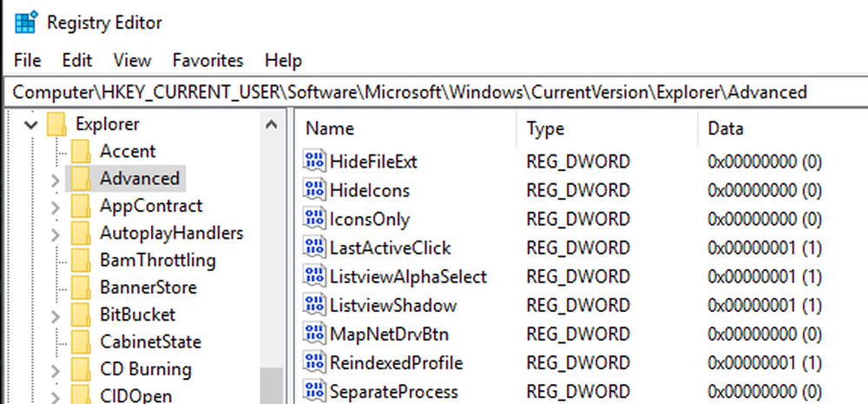The height and width of the screenshot is (404, 868).
Task: Click the HideFileExt DWORD icon
Action: (x=314, y=162)
